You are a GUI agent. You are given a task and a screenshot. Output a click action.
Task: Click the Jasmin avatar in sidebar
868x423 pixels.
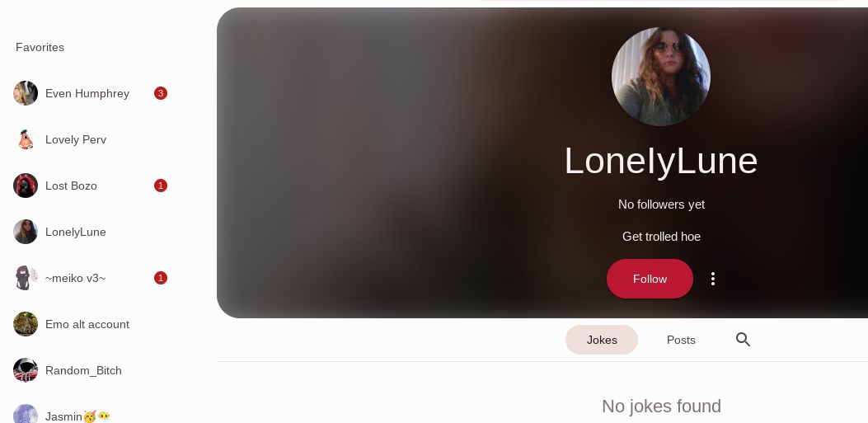(26, 415)
